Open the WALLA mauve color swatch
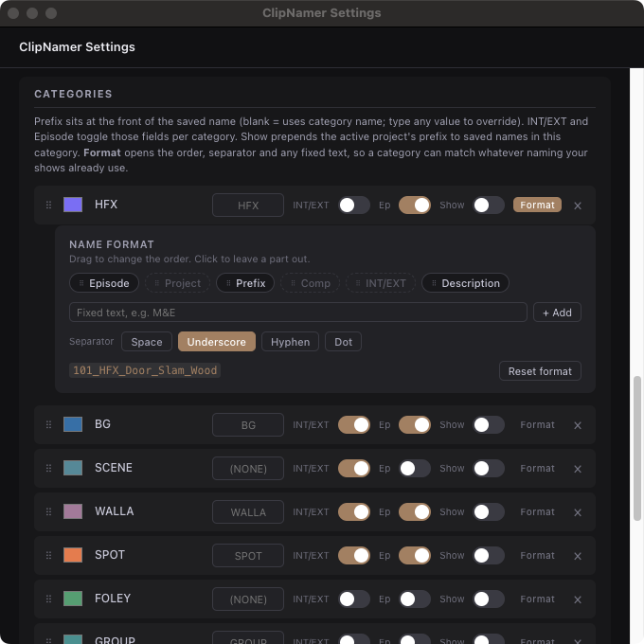 tap(73, 511)
